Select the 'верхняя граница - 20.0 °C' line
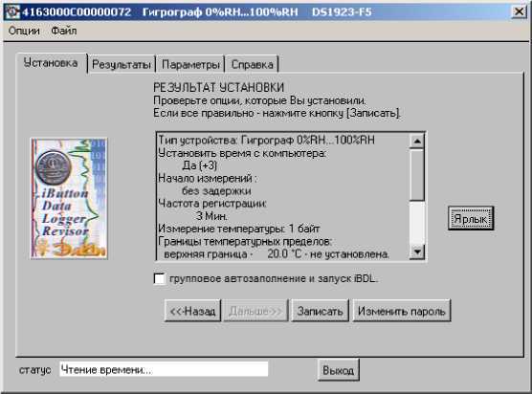The height and width of the screenshot is (394, 532). tap(277, 254)
